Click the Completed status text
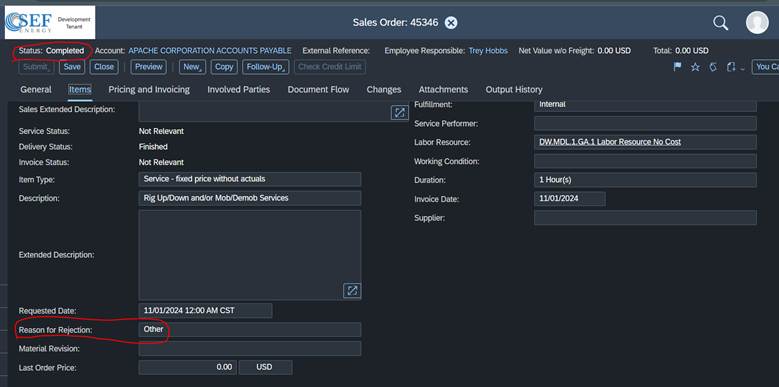 pyautogui.click(x=65, y=51)
